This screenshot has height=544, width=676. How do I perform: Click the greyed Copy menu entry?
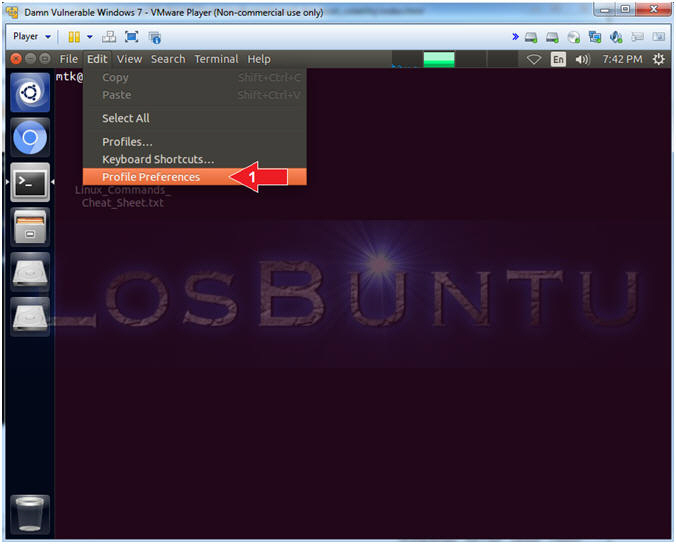[194, 78]
